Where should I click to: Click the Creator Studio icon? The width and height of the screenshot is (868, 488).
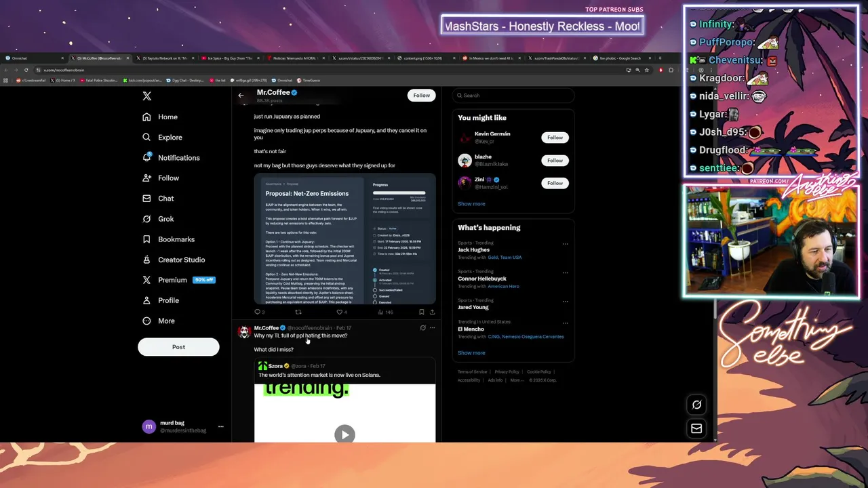point(146,260)
